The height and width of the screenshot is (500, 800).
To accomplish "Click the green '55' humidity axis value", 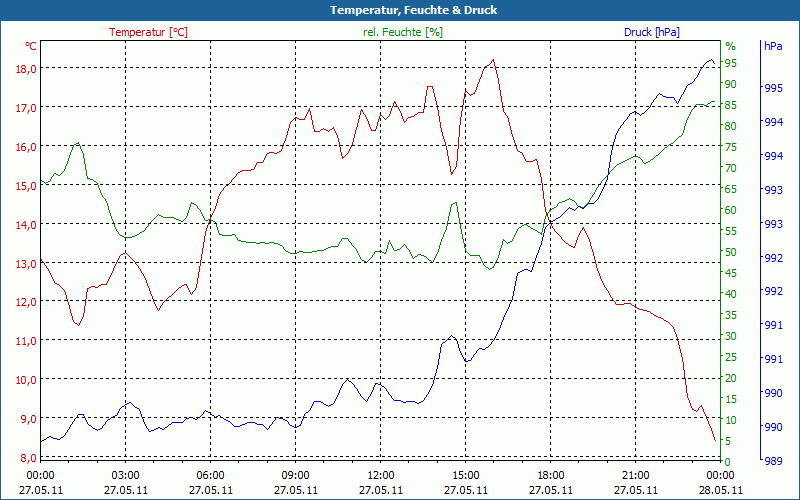I will pos(731,231).
